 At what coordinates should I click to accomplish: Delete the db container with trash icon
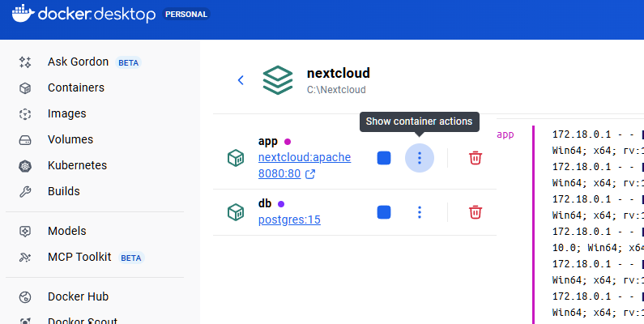(476, 212)
